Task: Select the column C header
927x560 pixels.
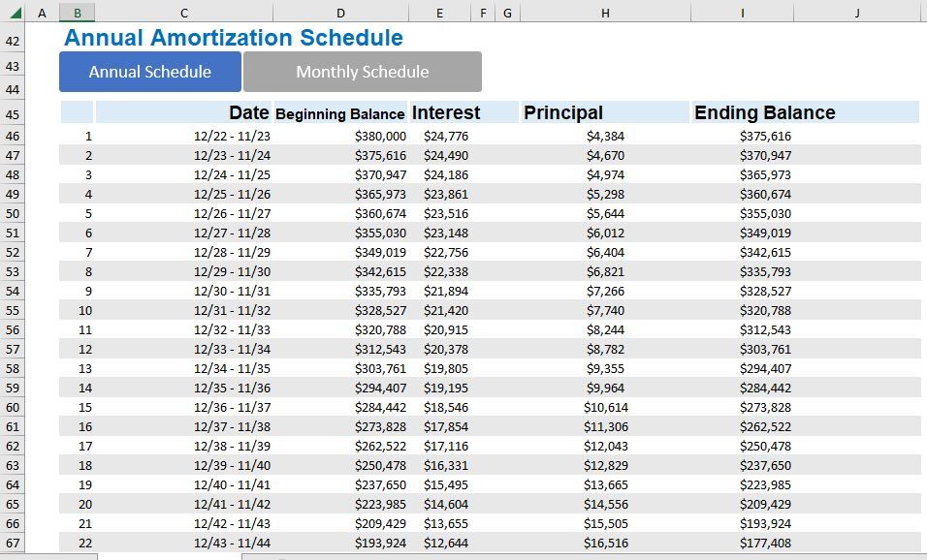Action: click(184, 13)
